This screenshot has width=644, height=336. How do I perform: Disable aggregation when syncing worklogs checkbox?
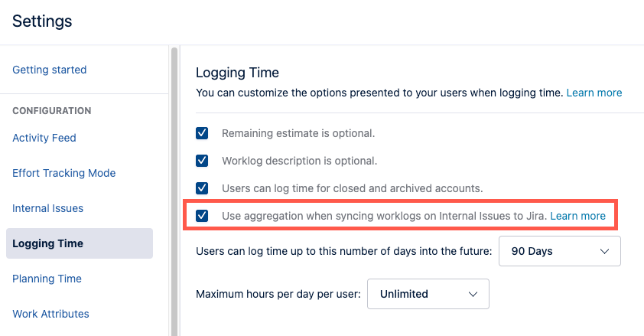tap(203, 216)
